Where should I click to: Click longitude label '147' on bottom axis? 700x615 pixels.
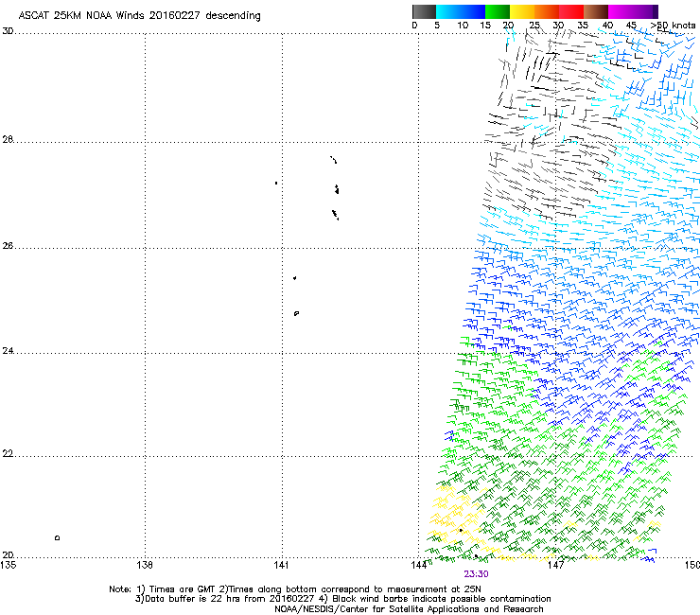[x=556, y=565]
